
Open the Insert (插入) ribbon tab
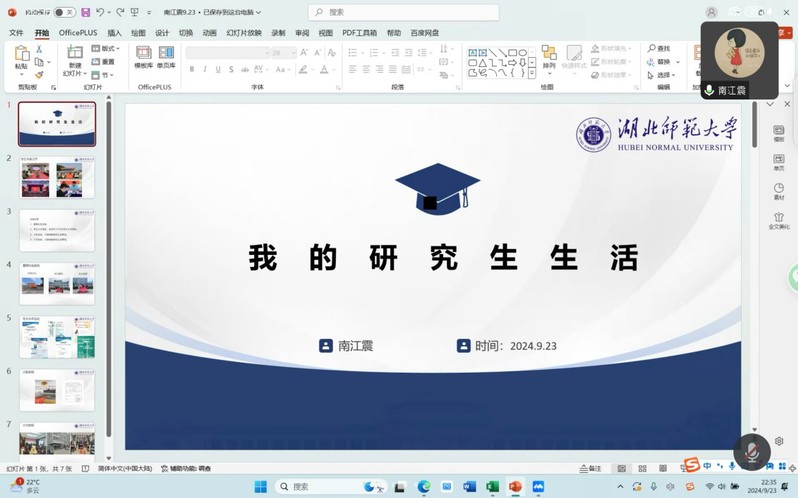coord(114,33)
